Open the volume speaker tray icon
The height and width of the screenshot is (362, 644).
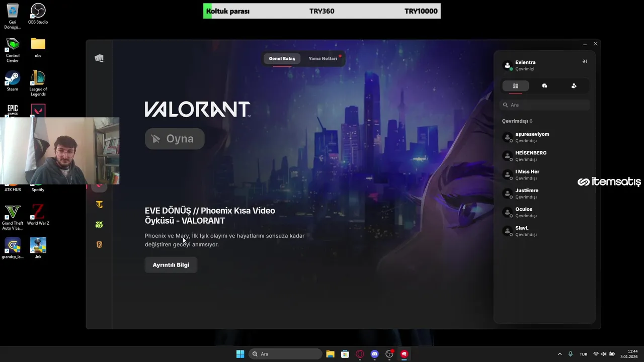pos(604,354)
